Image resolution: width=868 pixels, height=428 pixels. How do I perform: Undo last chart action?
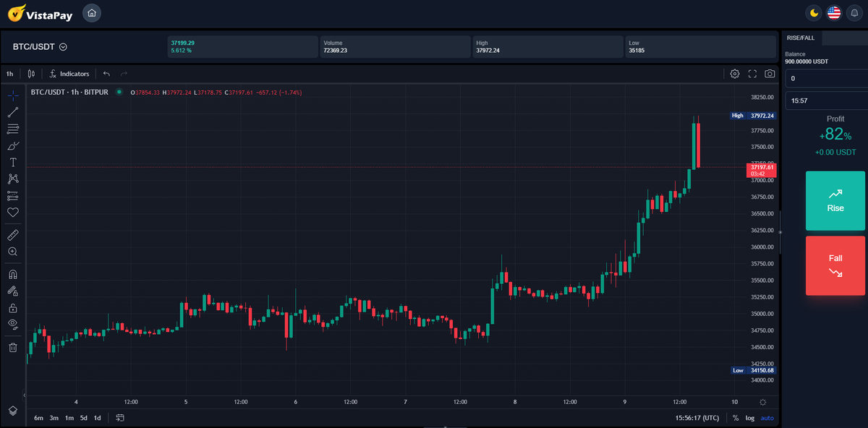click(x=106, y=74)
